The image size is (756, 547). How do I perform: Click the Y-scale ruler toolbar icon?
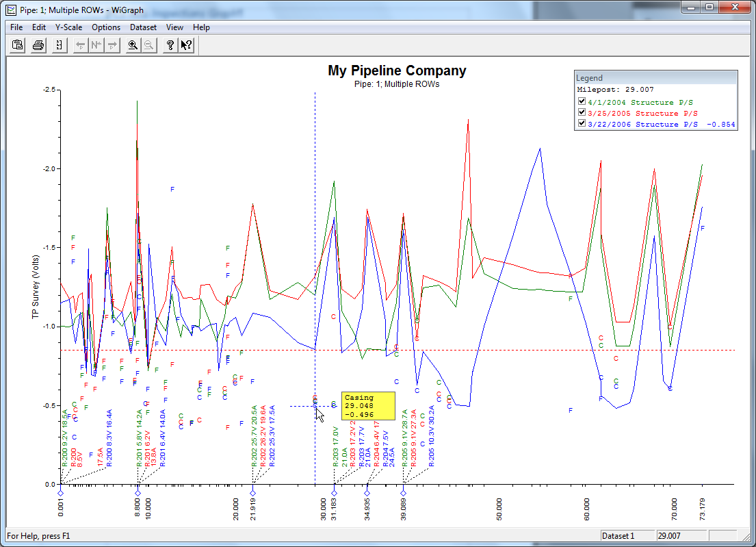point(60,45)
